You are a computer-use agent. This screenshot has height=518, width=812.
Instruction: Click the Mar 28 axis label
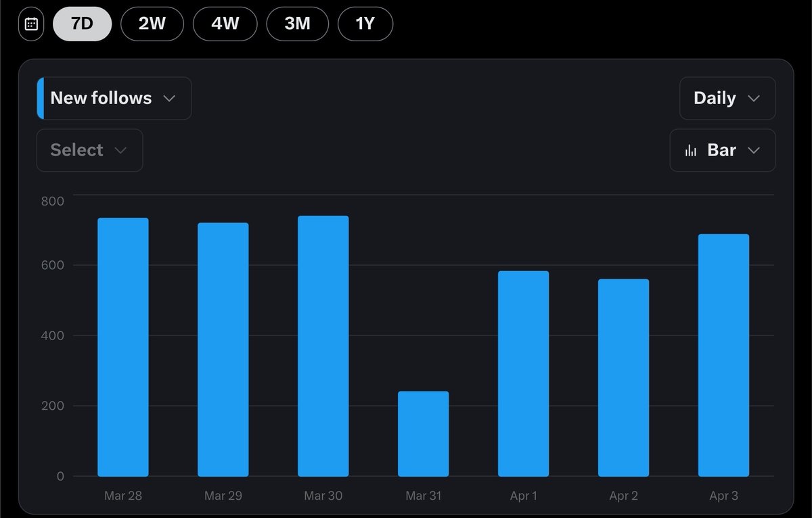123,496
